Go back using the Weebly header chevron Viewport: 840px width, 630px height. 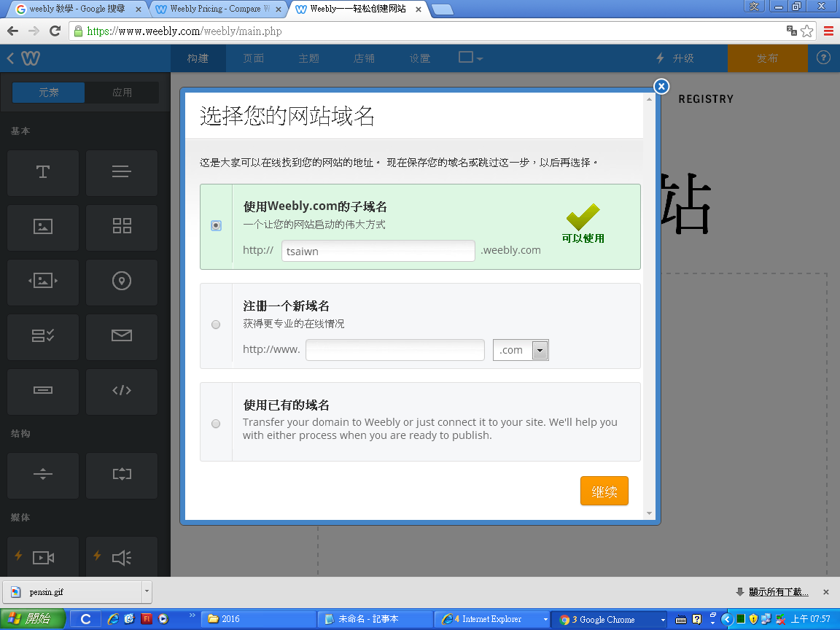[10, 58]
